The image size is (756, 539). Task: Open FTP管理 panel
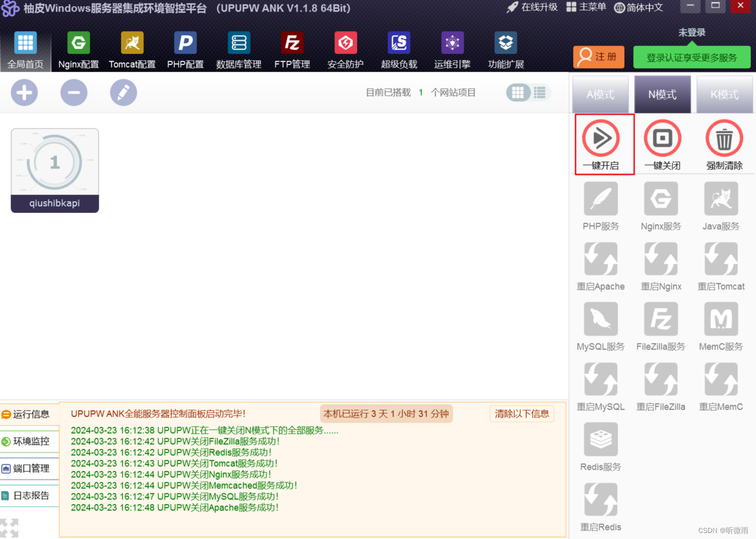[292, 50]
